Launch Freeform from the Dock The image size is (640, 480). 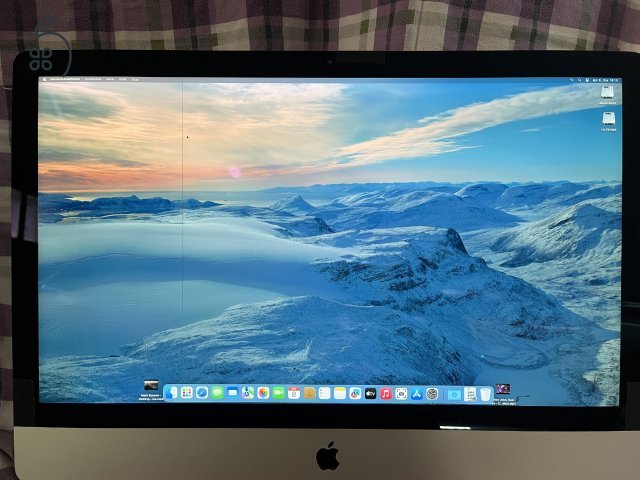click(355, 393)
